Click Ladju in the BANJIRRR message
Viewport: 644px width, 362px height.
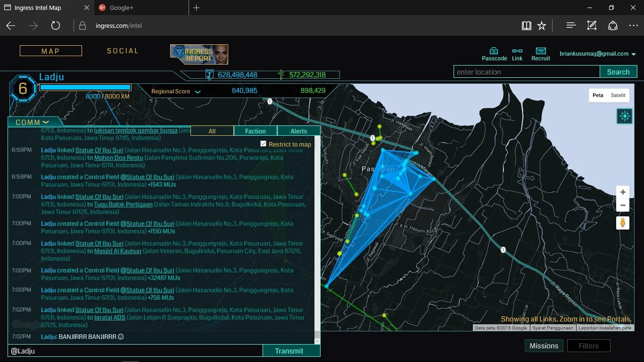click(49, 337)
